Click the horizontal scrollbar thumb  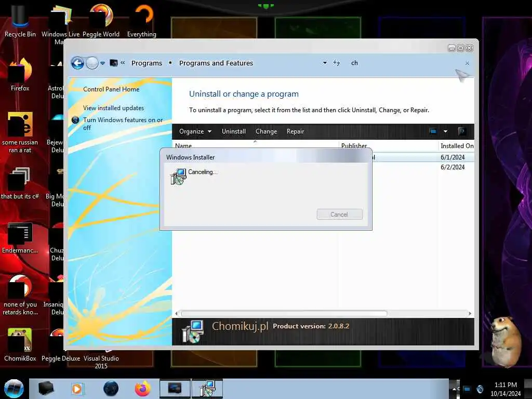pos(284,313)
